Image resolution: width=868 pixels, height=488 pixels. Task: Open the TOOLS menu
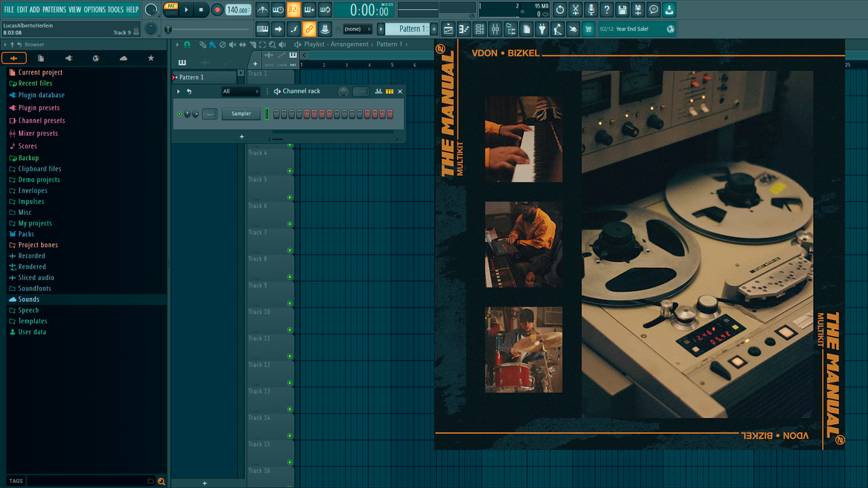pyautogui.click(x=116, y=10)
